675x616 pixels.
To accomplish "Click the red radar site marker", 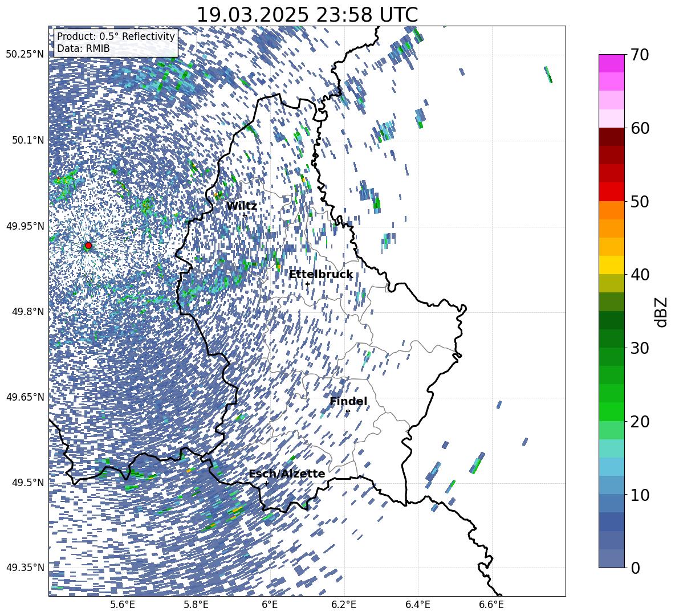I will (x=88, y=245).
